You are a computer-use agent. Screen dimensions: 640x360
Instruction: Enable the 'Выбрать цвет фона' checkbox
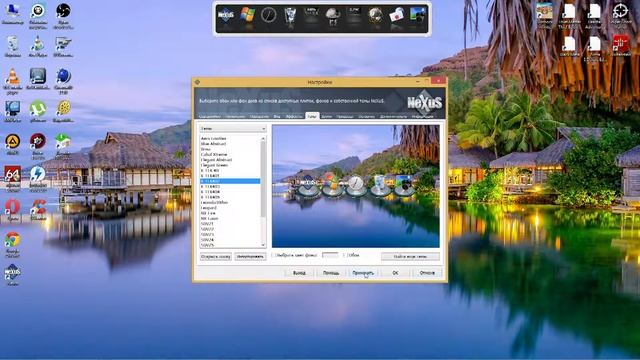pos(274,256)
